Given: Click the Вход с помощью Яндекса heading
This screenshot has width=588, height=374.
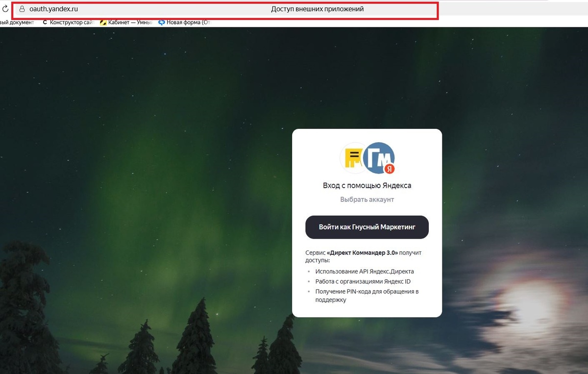Looking at the screenshot, I should [x=367, y=186].
